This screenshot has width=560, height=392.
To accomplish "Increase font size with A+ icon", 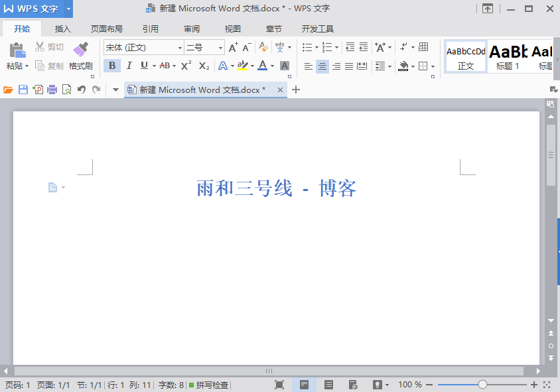I will tap(233, 47).
